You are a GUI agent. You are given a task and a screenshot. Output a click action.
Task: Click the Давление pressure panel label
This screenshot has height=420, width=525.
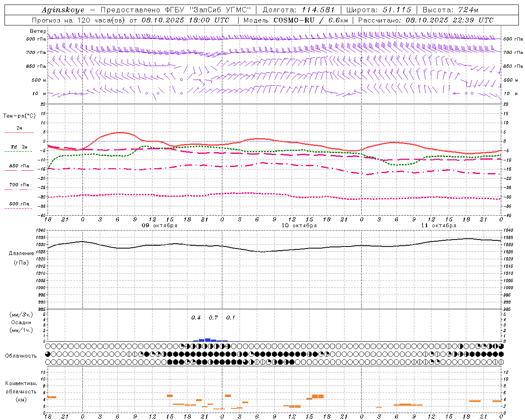[21, 253]
